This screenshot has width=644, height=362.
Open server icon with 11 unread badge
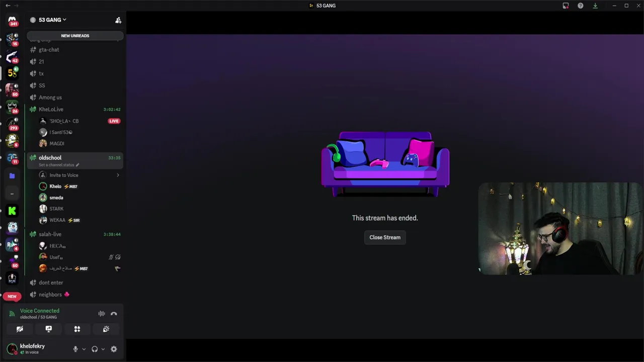coord(12,158)
